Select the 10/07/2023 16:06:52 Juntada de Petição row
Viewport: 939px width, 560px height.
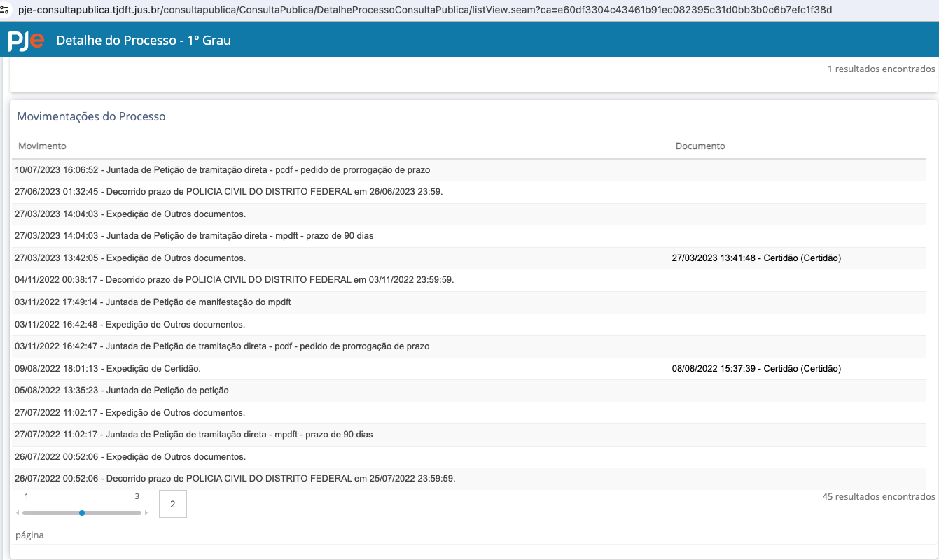[222, 170]
